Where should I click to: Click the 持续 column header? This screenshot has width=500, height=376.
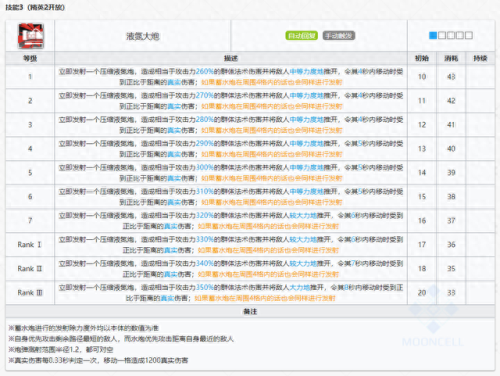[480, 58]
